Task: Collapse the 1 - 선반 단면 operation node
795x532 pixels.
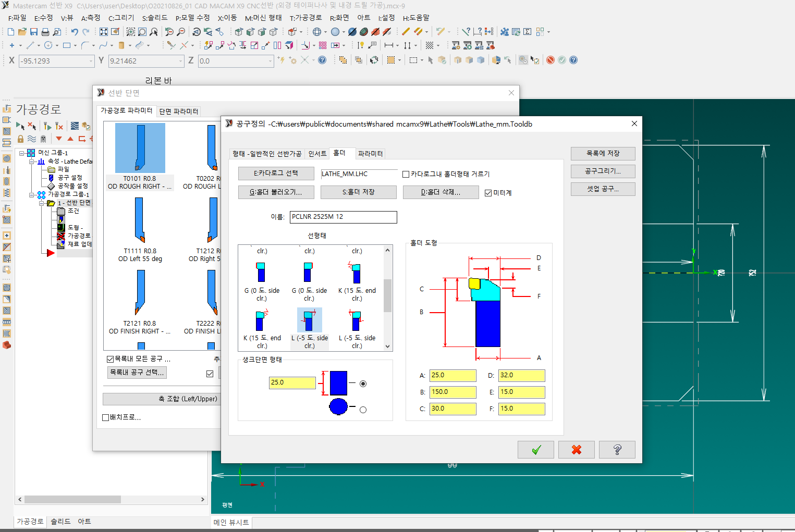Action: pyautogui.click(x=42, y=203)
